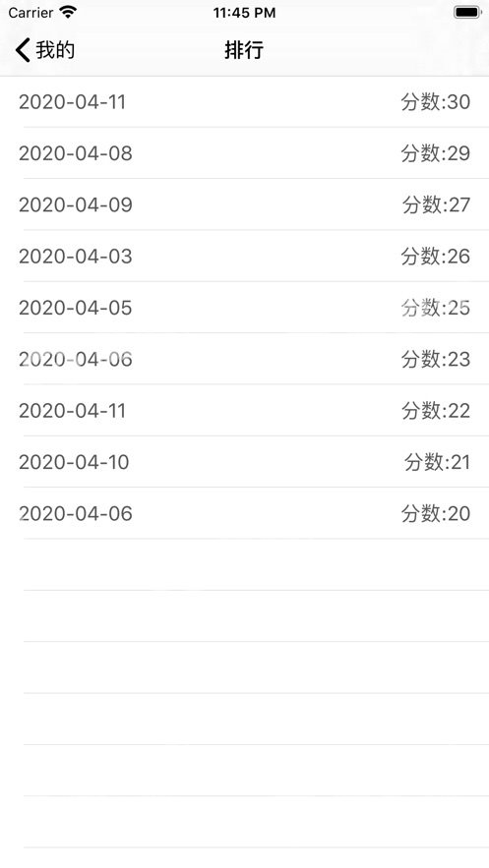Tap the 分数:21 score label
Screen dimensions: 489x868
tap(438, 462)
